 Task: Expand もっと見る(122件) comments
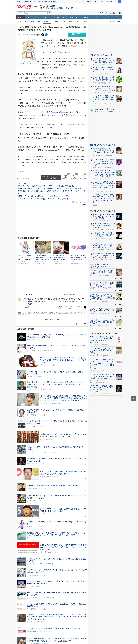tap(52, 320)
